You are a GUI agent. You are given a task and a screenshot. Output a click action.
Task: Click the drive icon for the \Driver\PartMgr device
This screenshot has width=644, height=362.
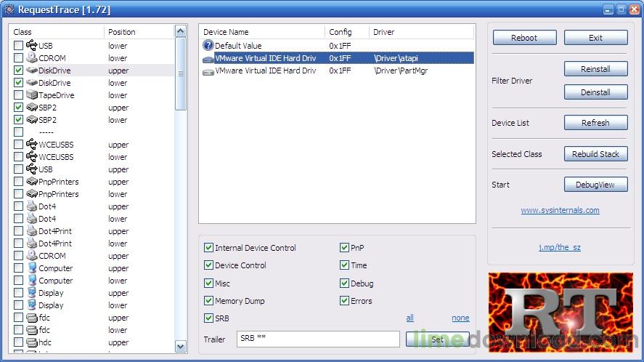point(208,71)
